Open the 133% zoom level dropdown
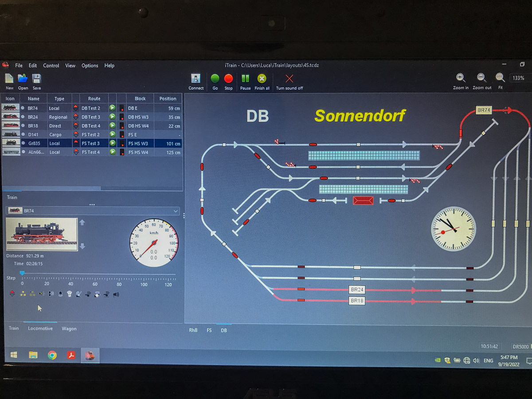This screenshot has width=532, height=399. [519, 78]
